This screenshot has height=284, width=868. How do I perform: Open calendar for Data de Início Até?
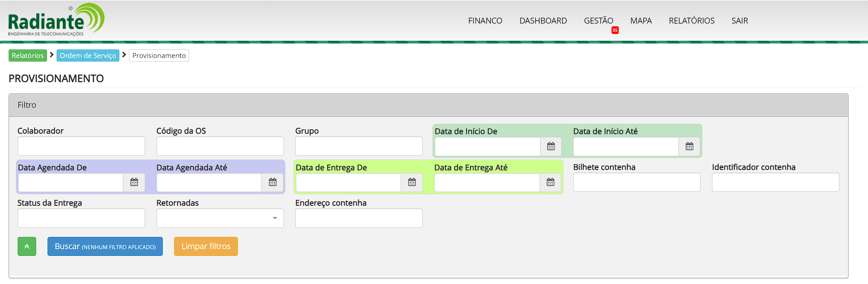(x=689, y=146)
